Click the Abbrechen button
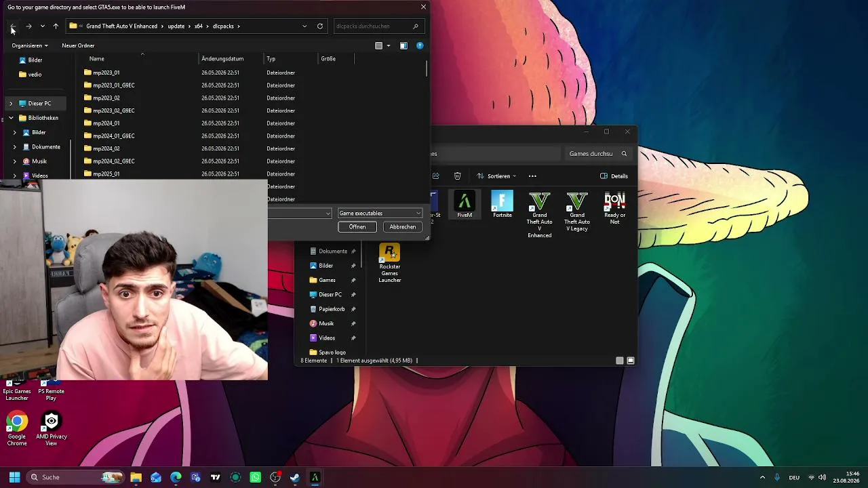868x488 pixels. [x=403, y=227]
